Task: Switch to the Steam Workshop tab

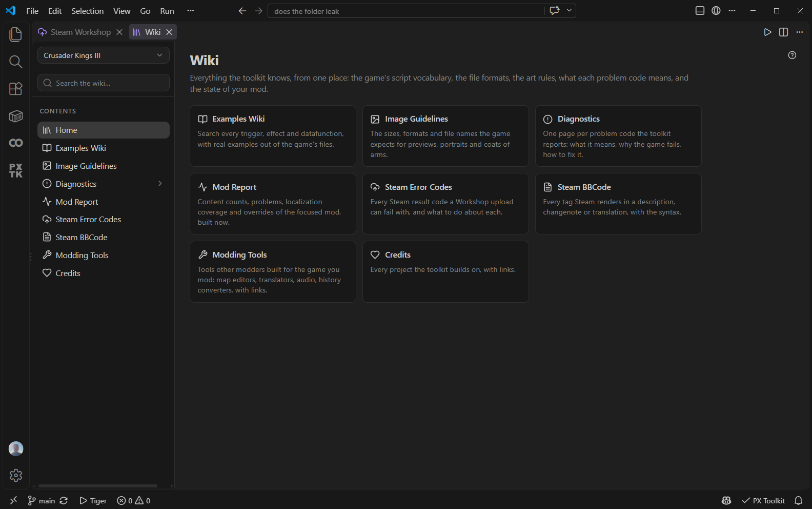Action: pos(80,32)
